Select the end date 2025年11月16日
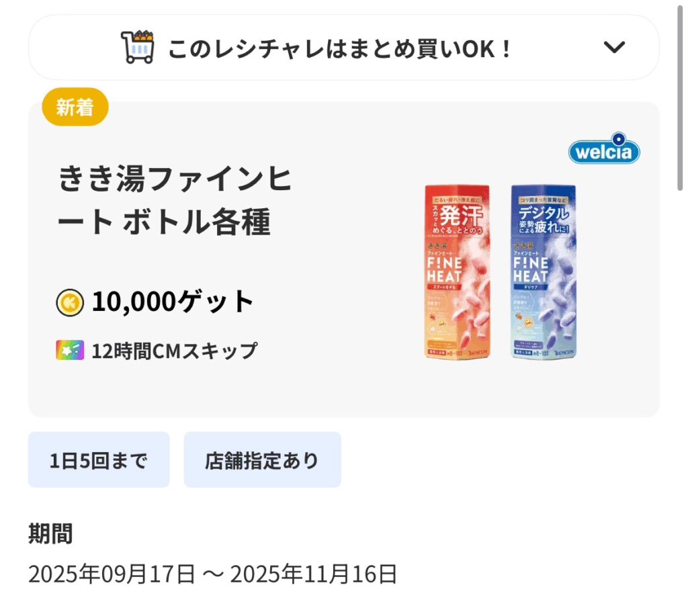This screenshot has width=688, height=616. [x=314, y=574]
